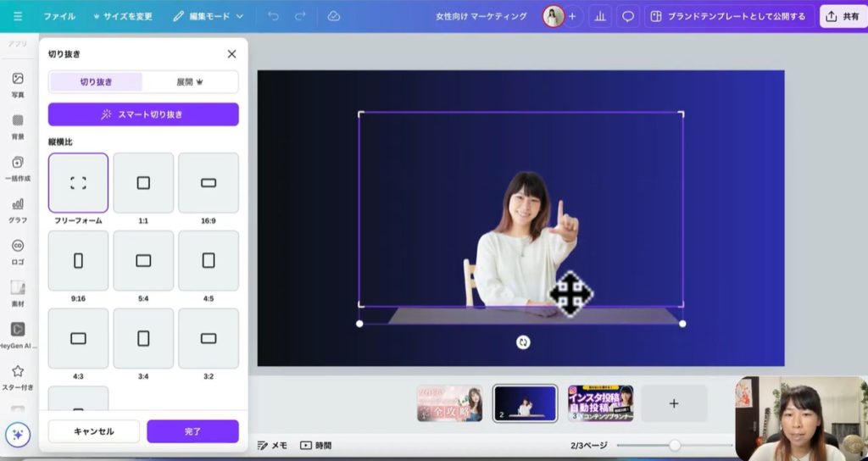Click the rotate handle below the image
The image size is (868, 461).
click(523, 342)
